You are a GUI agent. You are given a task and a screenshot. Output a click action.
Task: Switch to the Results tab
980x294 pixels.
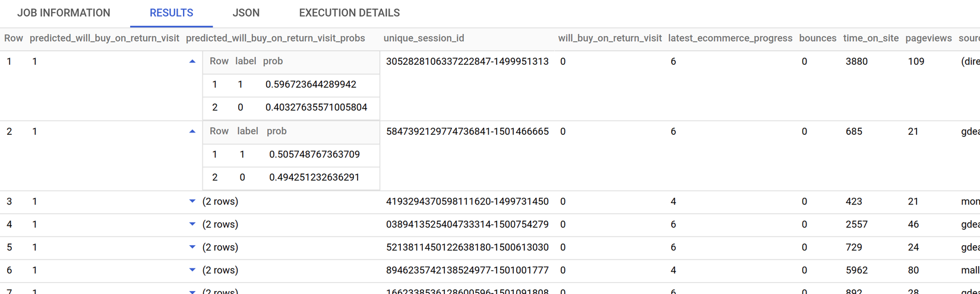coord(171,13)
